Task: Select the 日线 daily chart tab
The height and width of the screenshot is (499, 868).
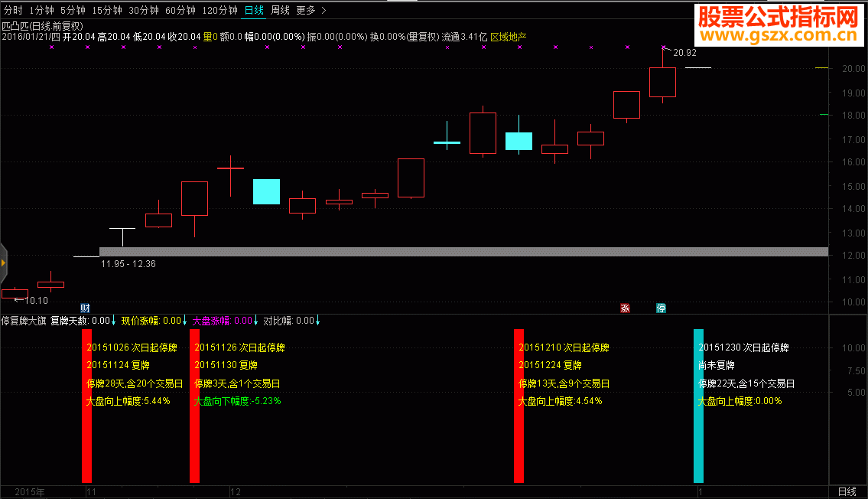Action: [254, 11]
